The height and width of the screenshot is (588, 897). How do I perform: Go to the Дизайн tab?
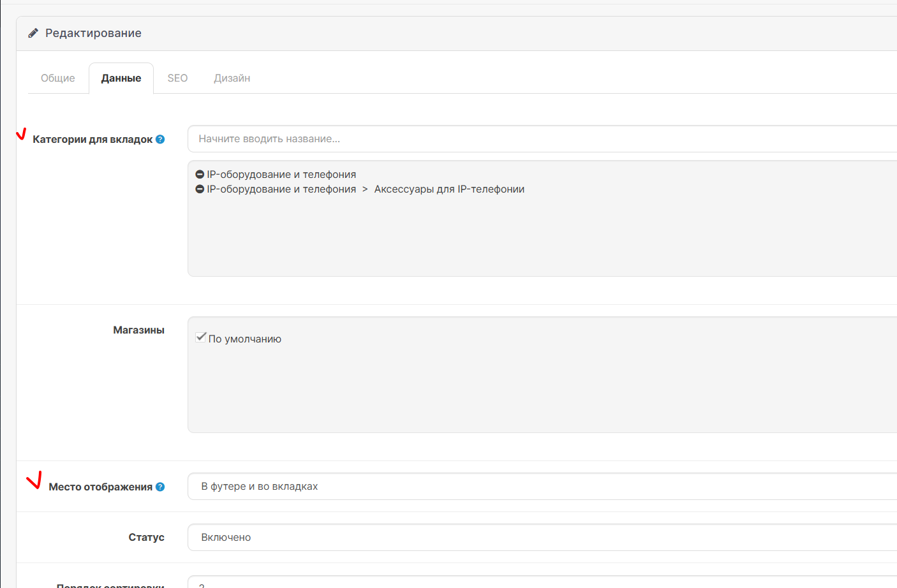[232, 78]
